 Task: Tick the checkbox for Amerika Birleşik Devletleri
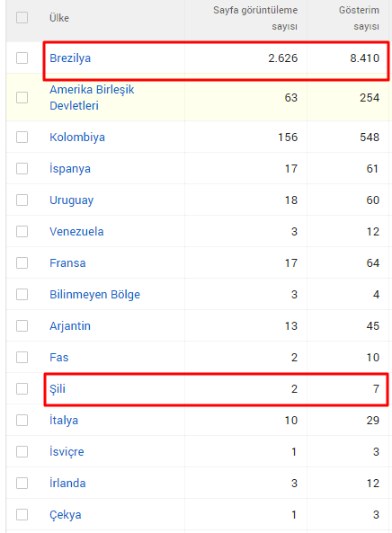(22, 98)
